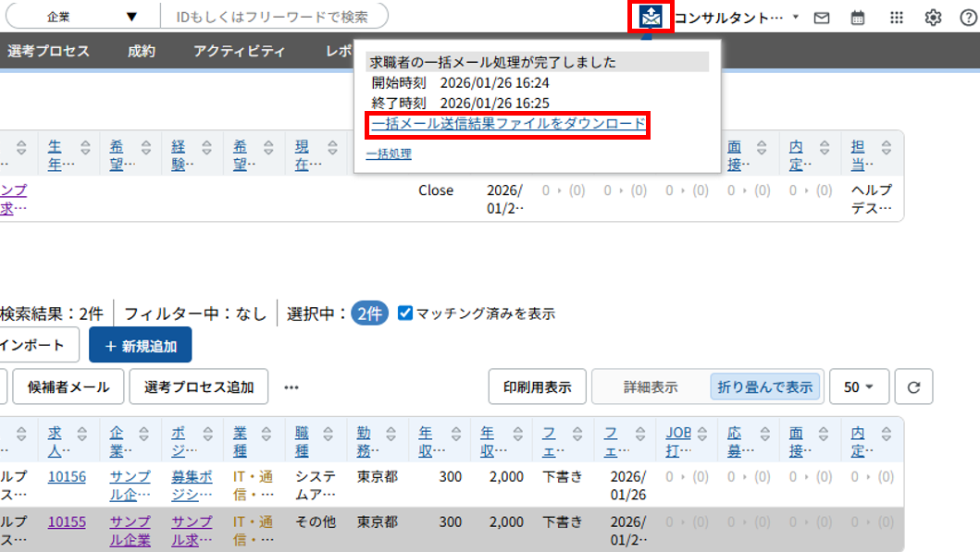Switch to 詳細表示 view mode

[x=651, y=386]
